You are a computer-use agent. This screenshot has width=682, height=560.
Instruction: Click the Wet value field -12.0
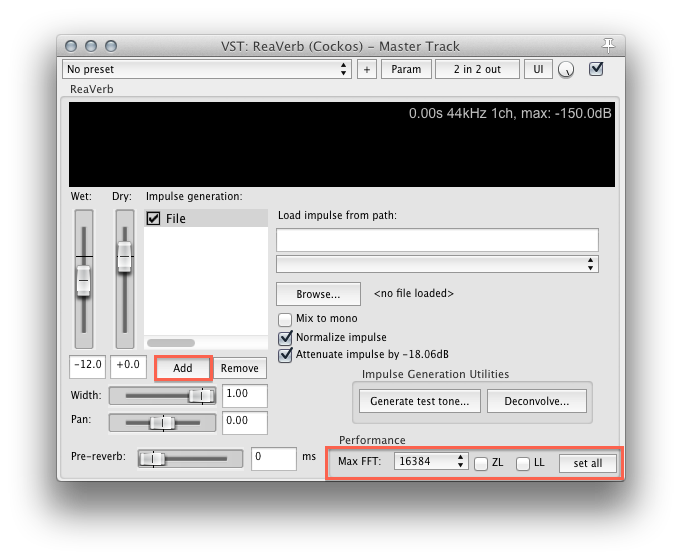pos(87,367)
